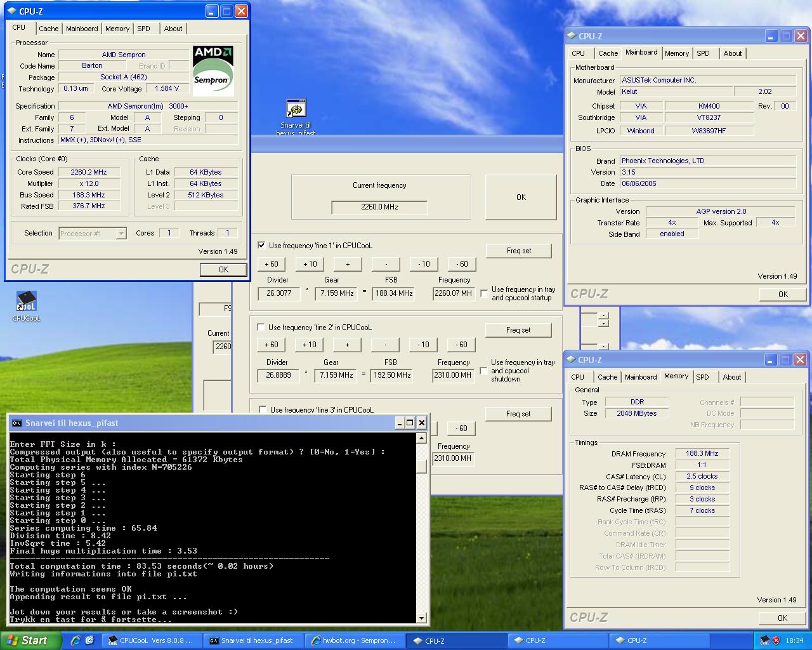Open the Processor #1 selection dropdown
812x650 pixels.
click(x=121, y=234)
